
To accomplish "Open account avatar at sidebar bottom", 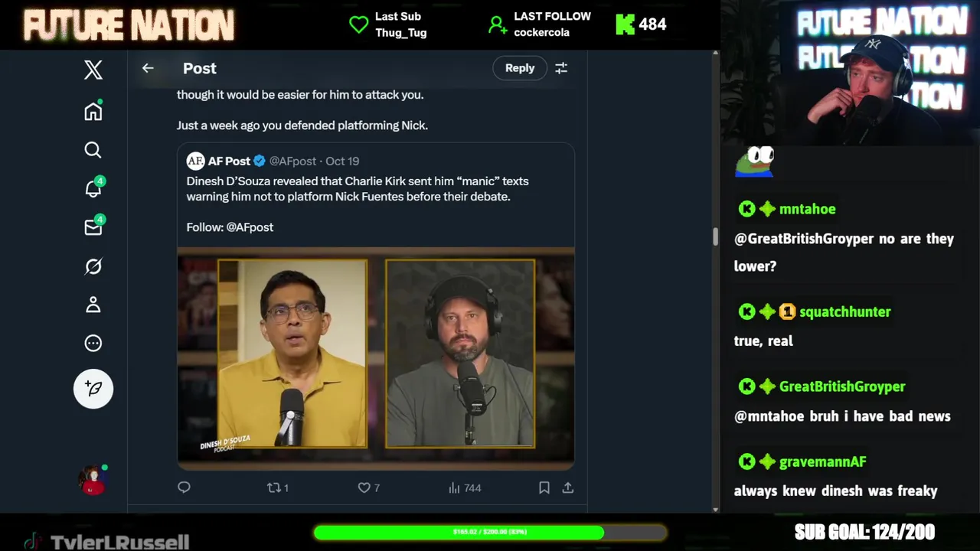I will point(93,480).
